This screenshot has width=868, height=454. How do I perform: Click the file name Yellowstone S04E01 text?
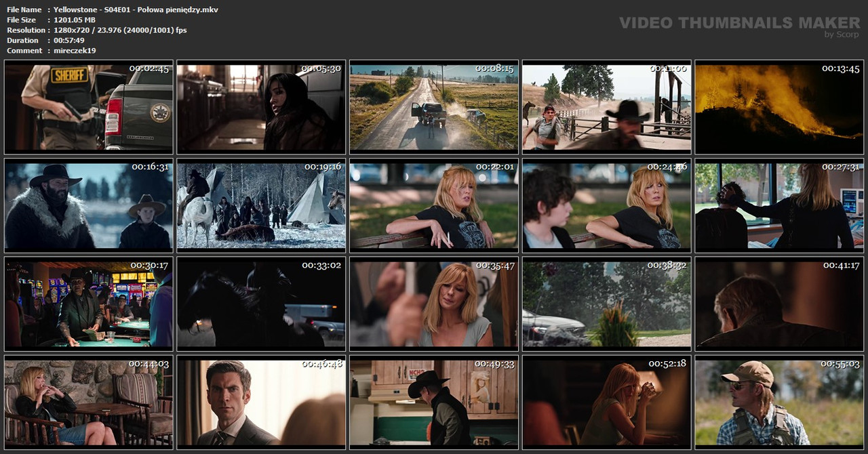(x=136, y=9)
